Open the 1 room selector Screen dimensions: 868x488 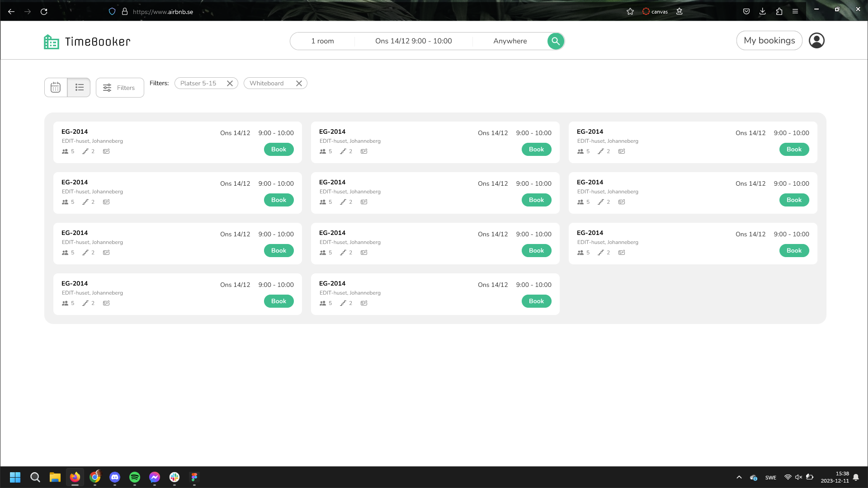coord(322,41)
